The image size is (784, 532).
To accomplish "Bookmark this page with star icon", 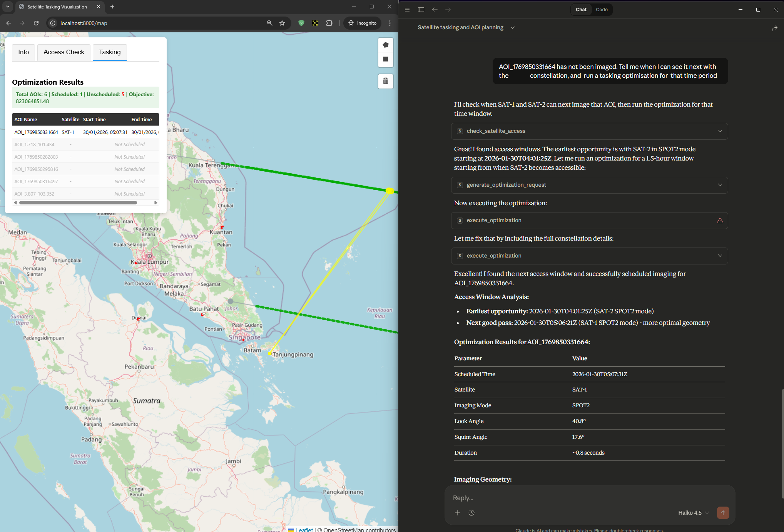I will 282,23.
